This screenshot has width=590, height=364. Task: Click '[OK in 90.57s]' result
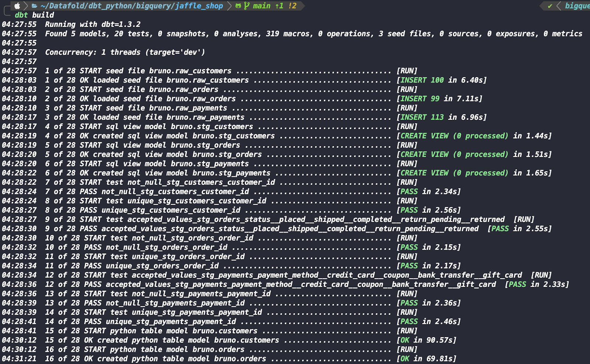click(x=426, y=340)
